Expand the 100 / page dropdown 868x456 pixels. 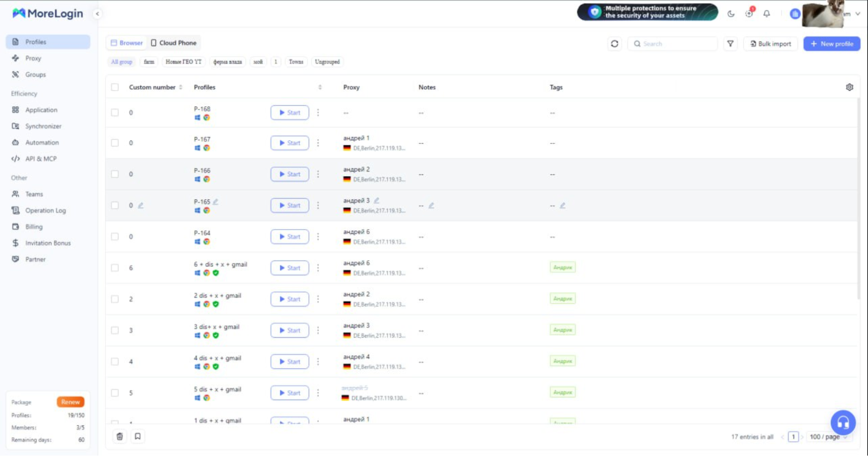pyautogui.click(x=828, y=437)
